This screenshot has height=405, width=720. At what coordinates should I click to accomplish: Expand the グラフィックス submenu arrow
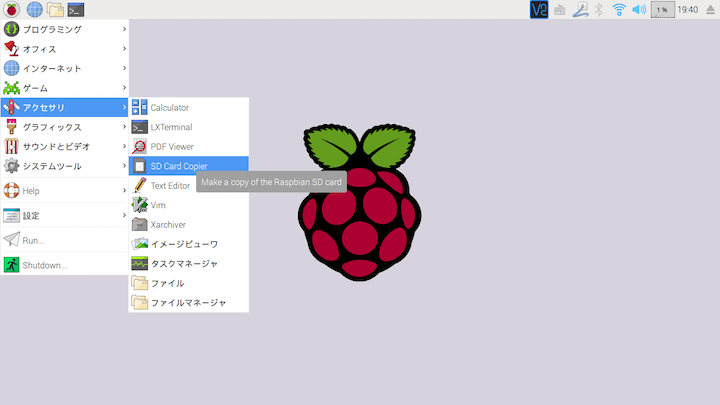[124, 127]
